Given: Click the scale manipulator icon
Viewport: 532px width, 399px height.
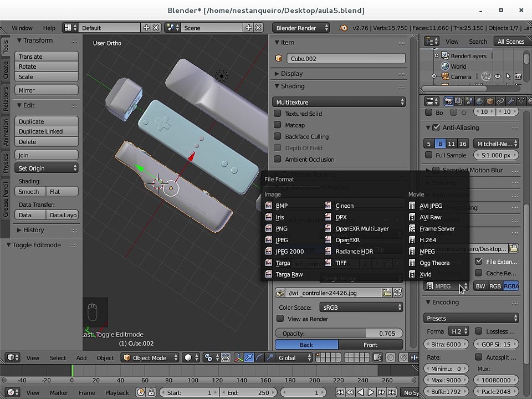Looking at the screenshot, I should click(270, 357).
